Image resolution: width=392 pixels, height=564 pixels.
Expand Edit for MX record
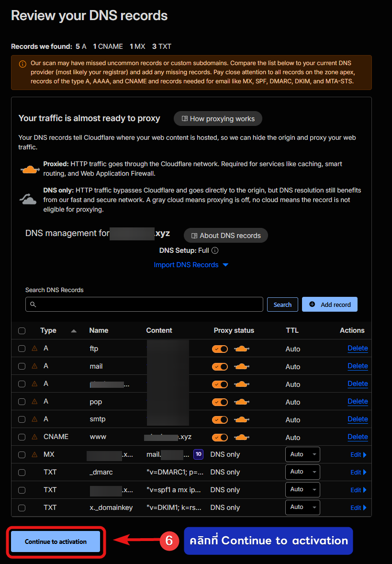(358, 455)
